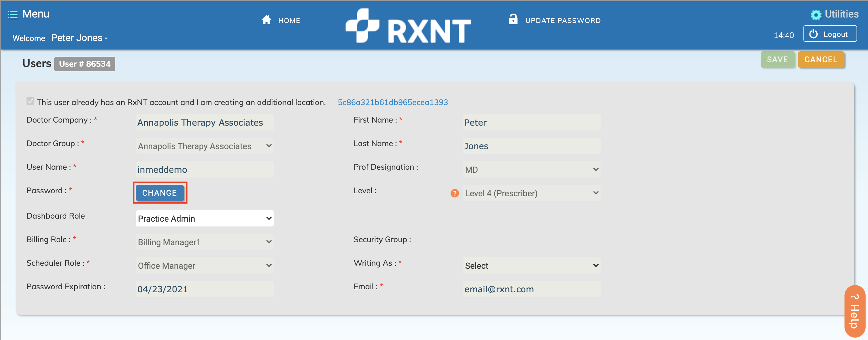Expand the Level dropdown

(531, 193)
